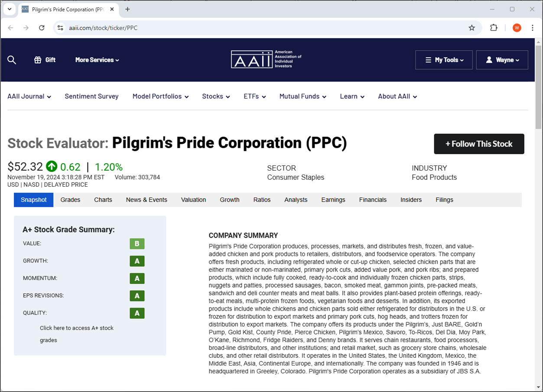Open new browser tab with plus

pyautogui.click(x=127, y=9)
